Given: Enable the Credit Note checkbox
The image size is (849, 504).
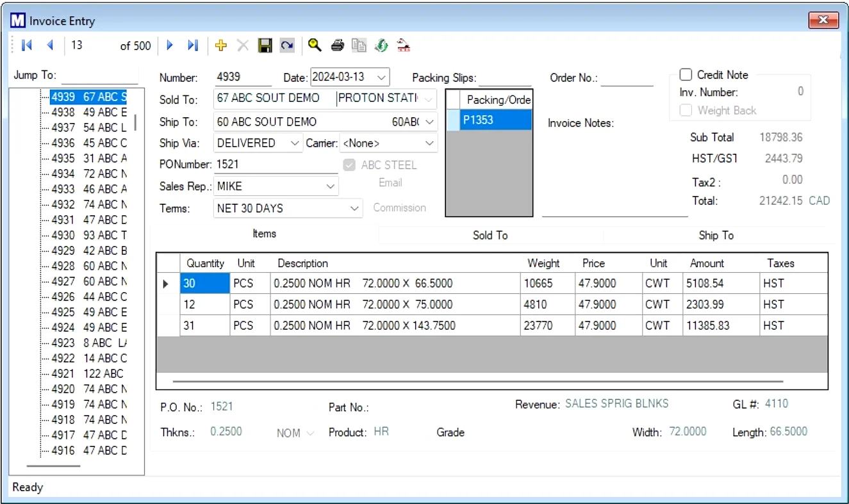Looking at the screenshot, I should coord(686,74).
